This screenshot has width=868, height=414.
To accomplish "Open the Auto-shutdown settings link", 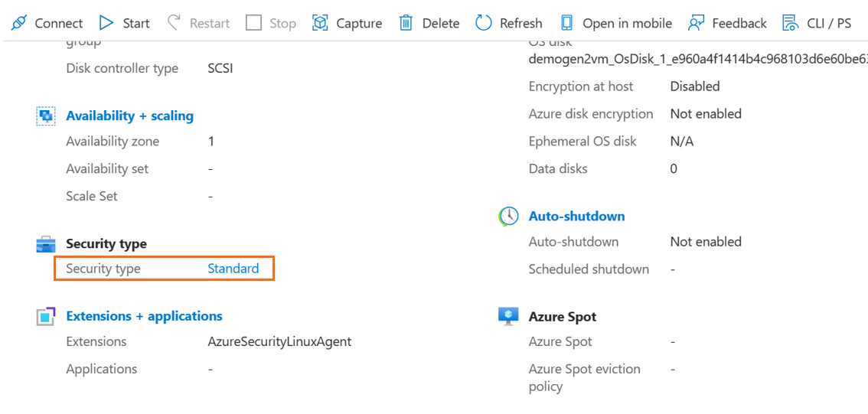I will tap(576, 217).
